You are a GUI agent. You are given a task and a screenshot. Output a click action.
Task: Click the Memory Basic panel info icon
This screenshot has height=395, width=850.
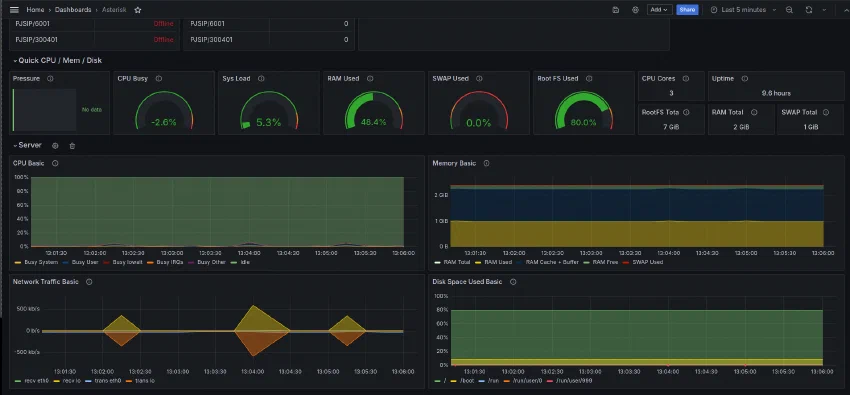pyautogui.click(x=486, y=163)
